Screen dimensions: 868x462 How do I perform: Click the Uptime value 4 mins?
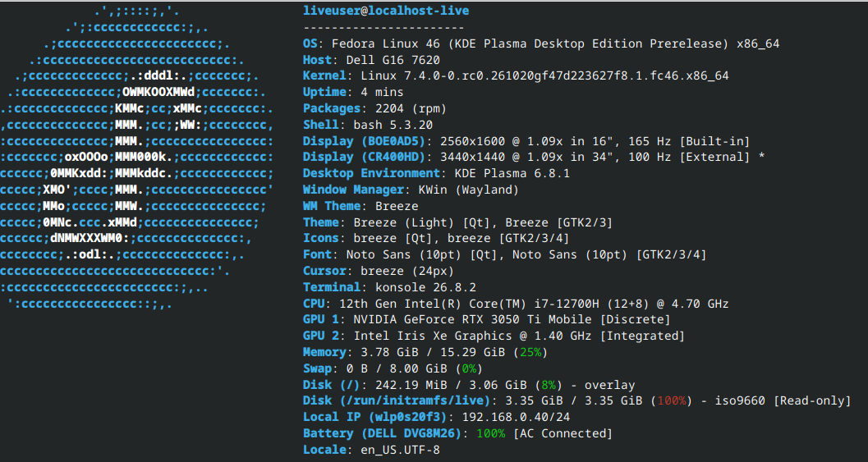point(382,92)
